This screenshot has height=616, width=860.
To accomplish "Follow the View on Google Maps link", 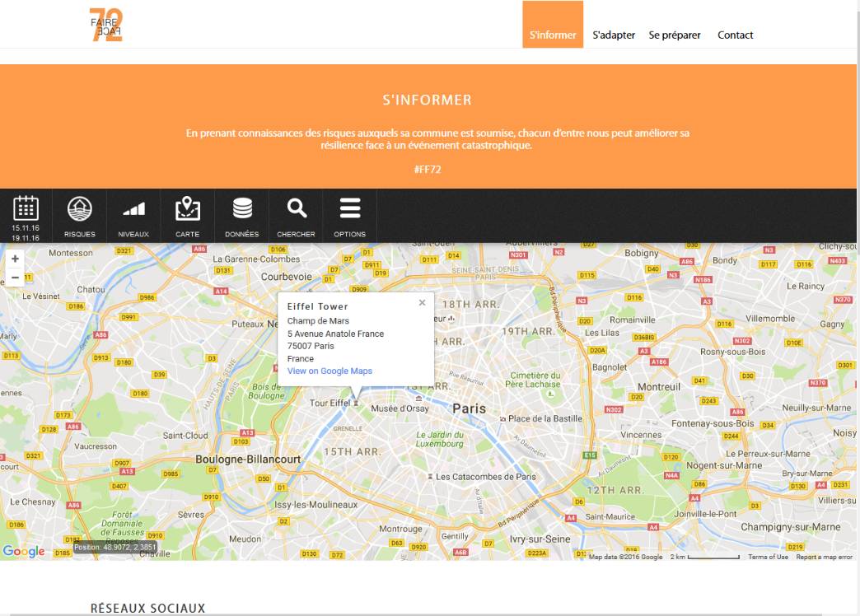I will pyautogui.click(x=330, y=371).
